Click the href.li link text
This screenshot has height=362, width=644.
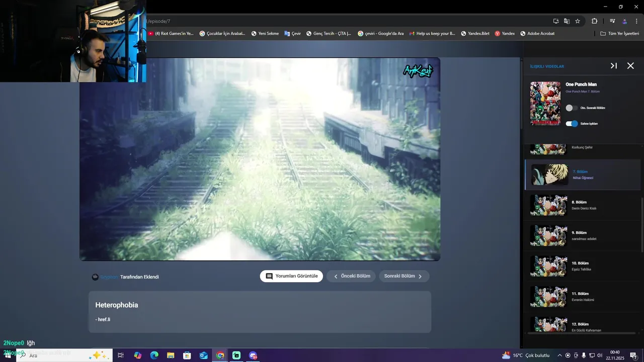(104, 319)
